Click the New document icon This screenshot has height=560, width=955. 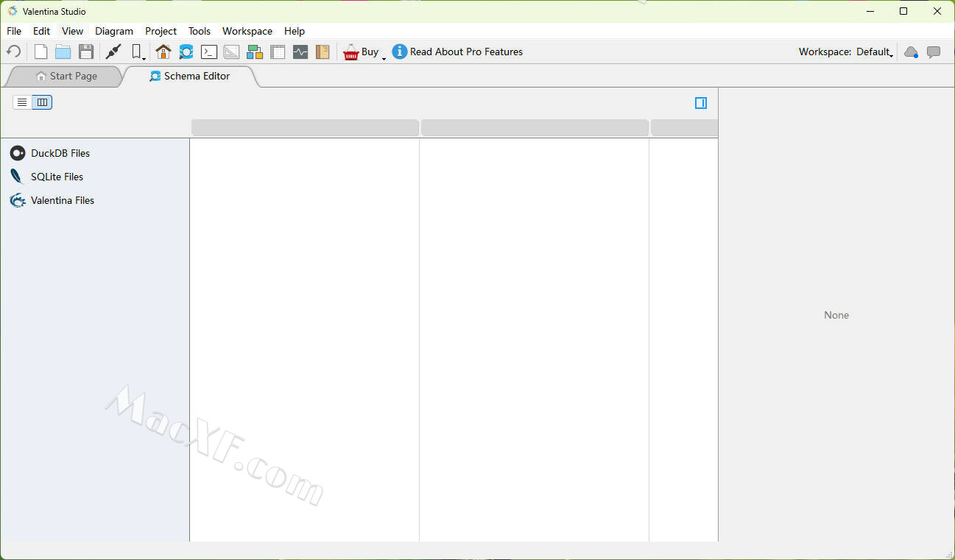41,52
